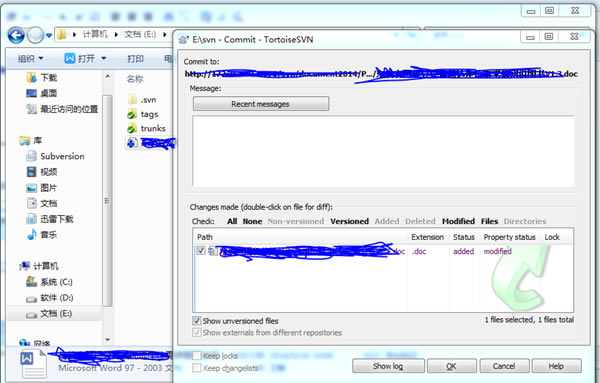Enable the Keep locks checkbox
The image size is (600, 383).
tap(197, 356)
